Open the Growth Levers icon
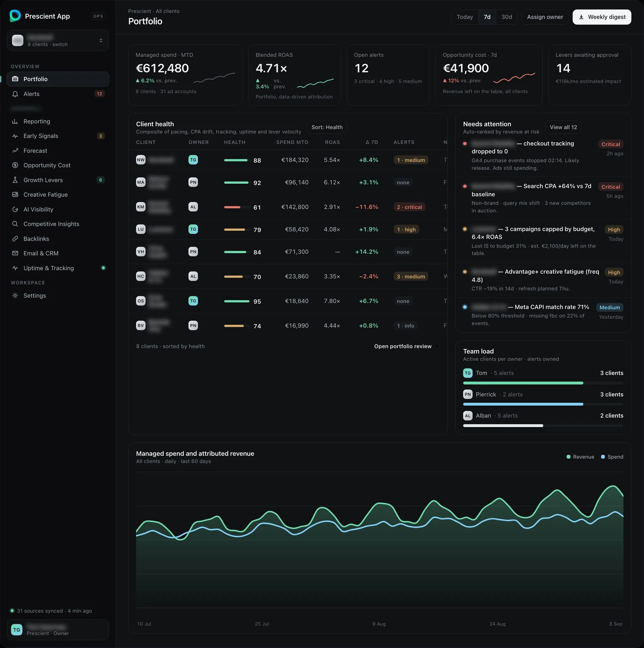 (15, 180)
